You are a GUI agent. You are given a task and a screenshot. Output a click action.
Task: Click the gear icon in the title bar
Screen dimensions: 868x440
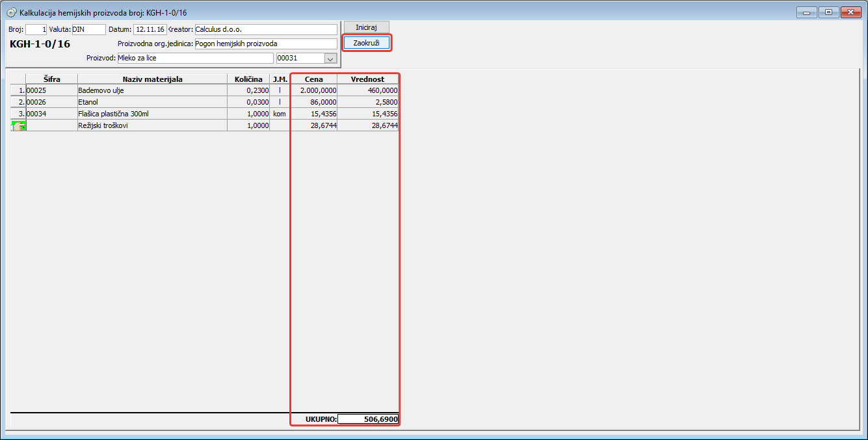point(11,12)
